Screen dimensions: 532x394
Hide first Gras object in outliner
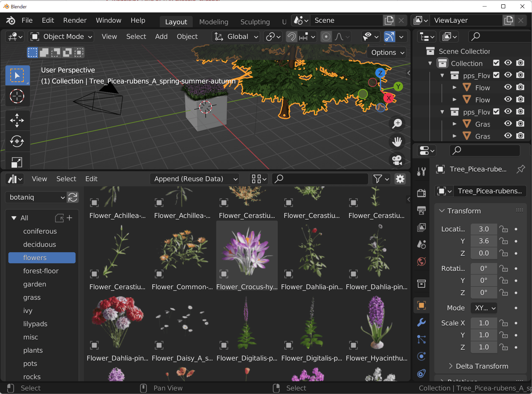(508, 123)
